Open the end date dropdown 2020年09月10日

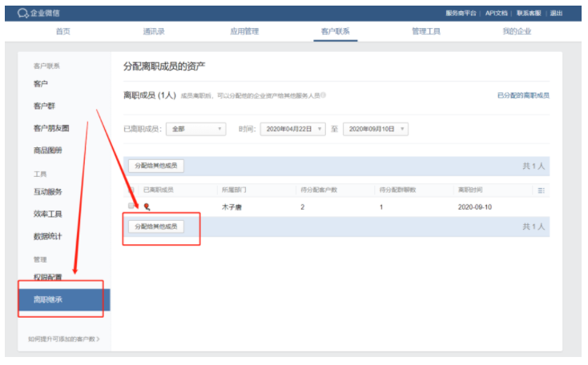[376, 129]
